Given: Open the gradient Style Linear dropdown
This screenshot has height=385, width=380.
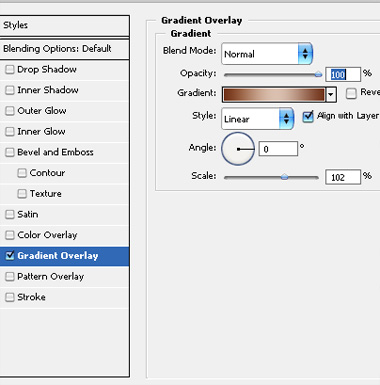Looking at the screenshot, I should [x=257, y=118].
